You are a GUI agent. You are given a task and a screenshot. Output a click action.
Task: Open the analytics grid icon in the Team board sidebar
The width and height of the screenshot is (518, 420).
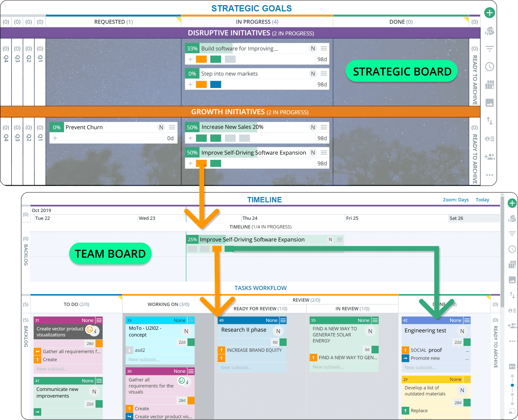point(512,265)
